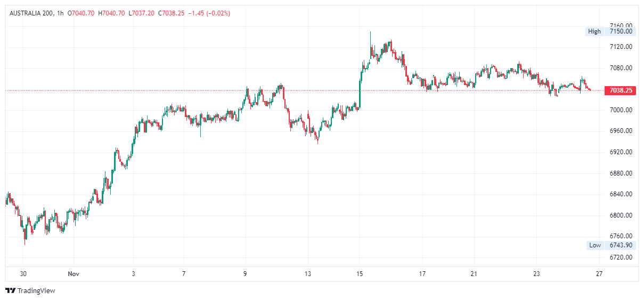The height and width of the screenshot is (300, 644).
Task: Select the AUSTRALIA 200 symbol title
Action: 31,13
